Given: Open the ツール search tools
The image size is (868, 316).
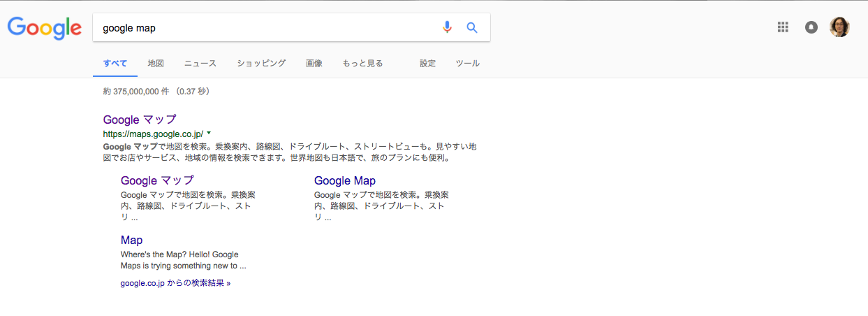Looking at the screenshot, I should [467, 63].
